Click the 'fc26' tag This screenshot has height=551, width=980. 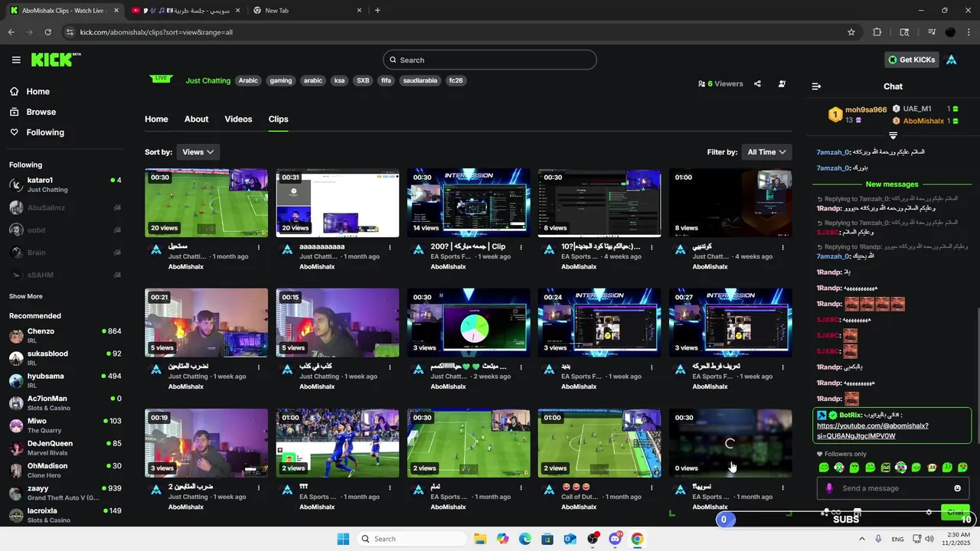456,80
